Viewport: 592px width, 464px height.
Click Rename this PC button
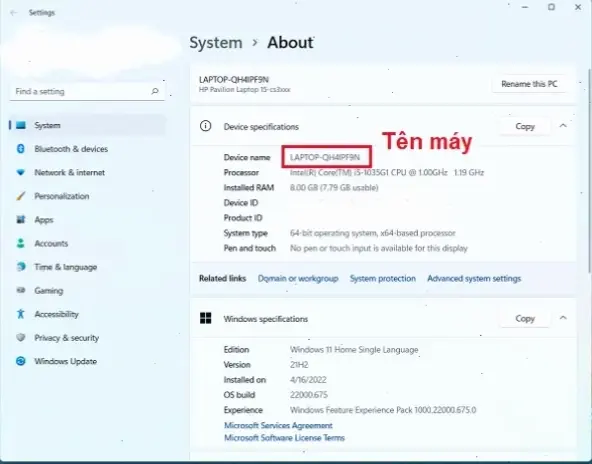529,84
